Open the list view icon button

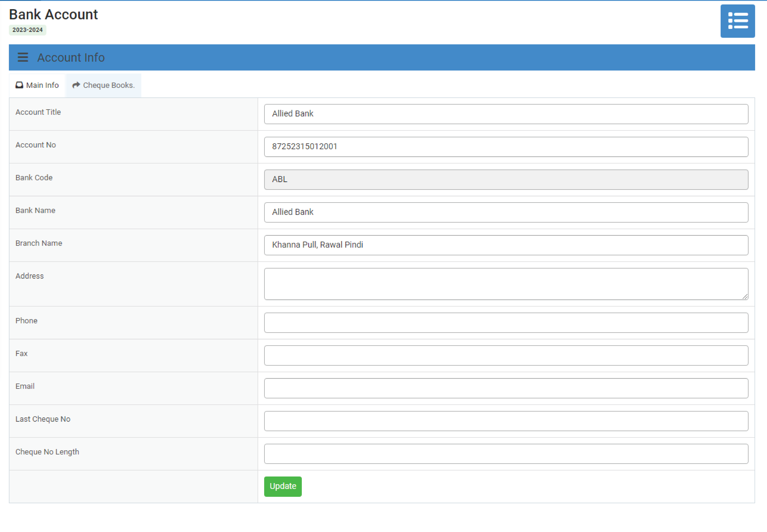tap(737, 21)
